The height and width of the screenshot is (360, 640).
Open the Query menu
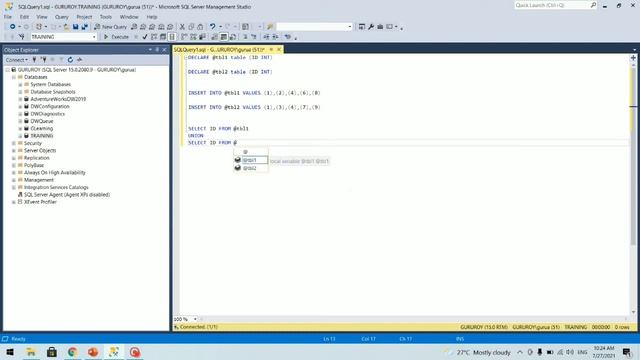pos(62,17)
